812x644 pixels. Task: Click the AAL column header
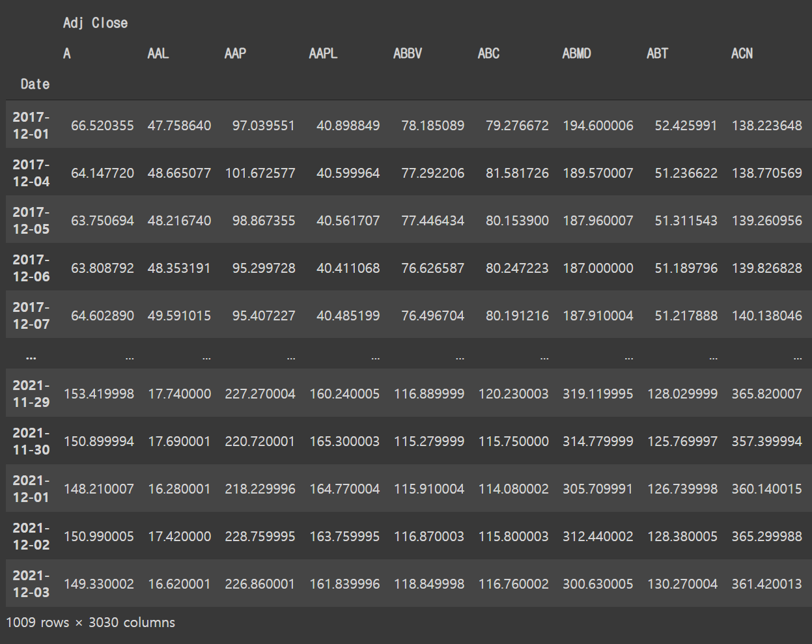click(x=158, y=53)
